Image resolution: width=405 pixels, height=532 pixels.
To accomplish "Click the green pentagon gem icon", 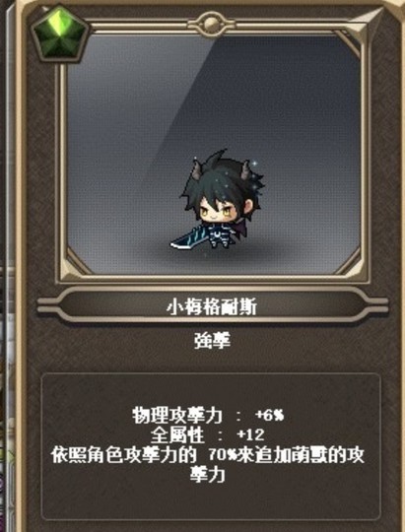I will point(60,33).
